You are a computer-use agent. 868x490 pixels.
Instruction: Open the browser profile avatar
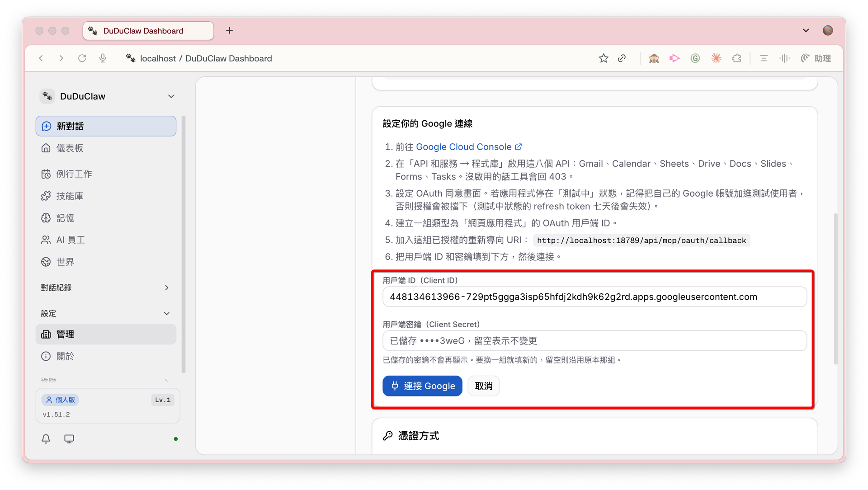pos(828,30)
